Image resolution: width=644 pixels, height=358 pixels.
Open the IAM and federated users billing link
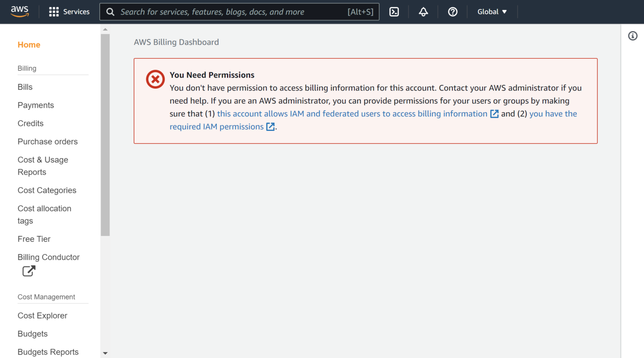coord(353,113)
